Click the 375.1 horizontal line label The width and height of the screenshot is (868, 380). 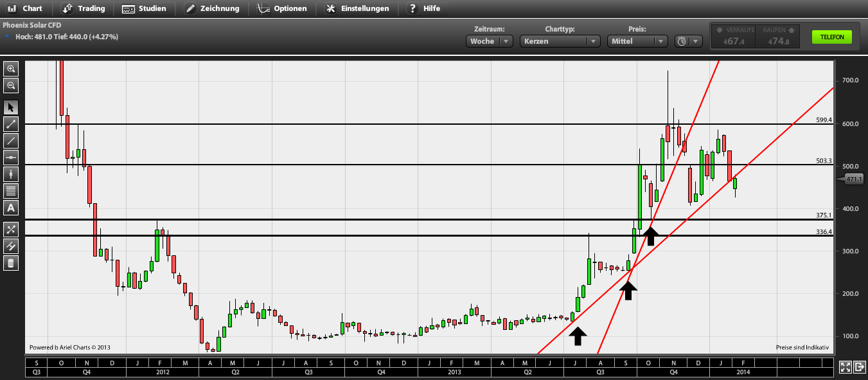tap(824, 215)
